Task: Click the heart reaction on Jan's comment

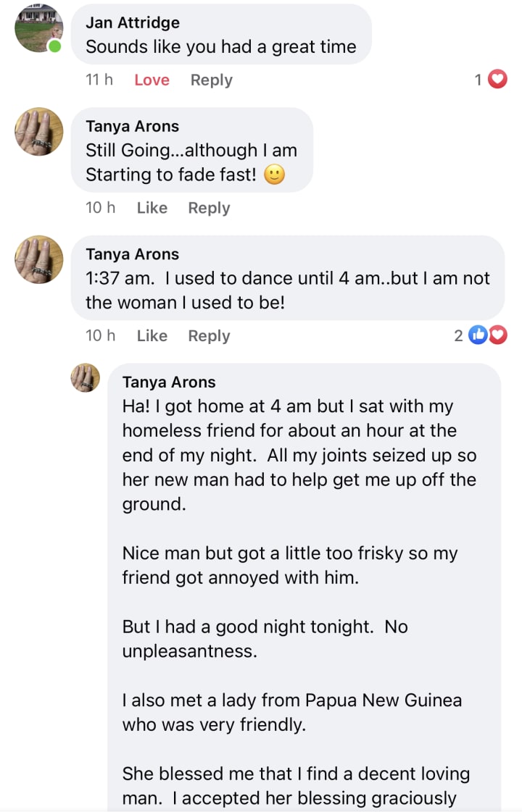Action: (497, 80)
